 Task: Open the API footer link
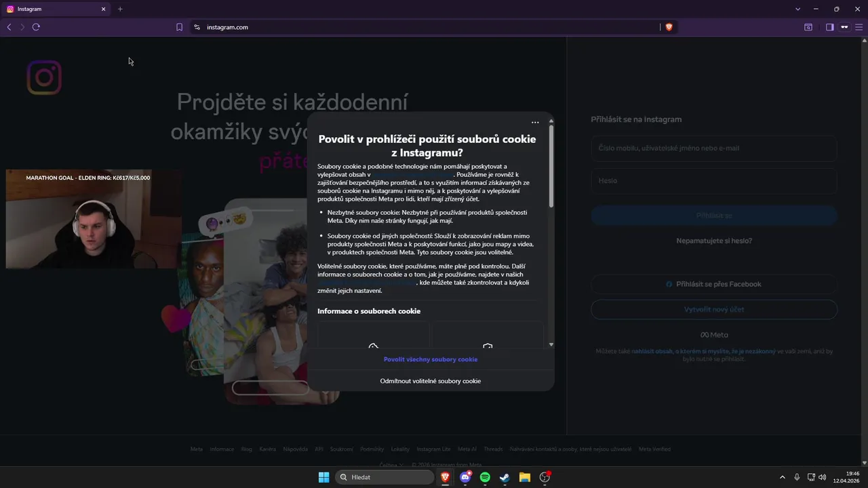[x=319, y=449]
